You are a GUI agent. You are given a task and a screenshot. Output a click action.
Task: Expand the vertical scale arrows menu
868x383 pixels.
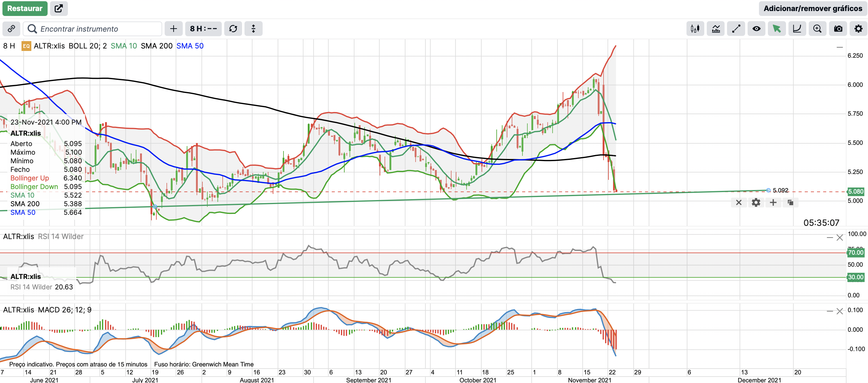pyautogui.click(x=253, y=29)
